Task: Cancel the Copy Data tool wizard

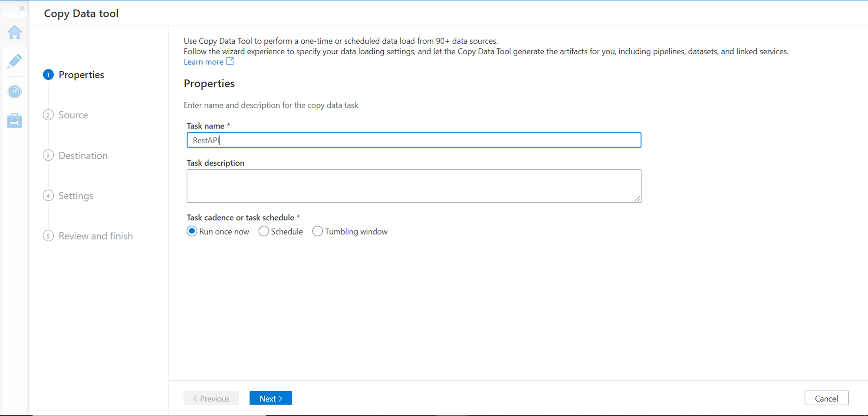Action: point(826,398)
